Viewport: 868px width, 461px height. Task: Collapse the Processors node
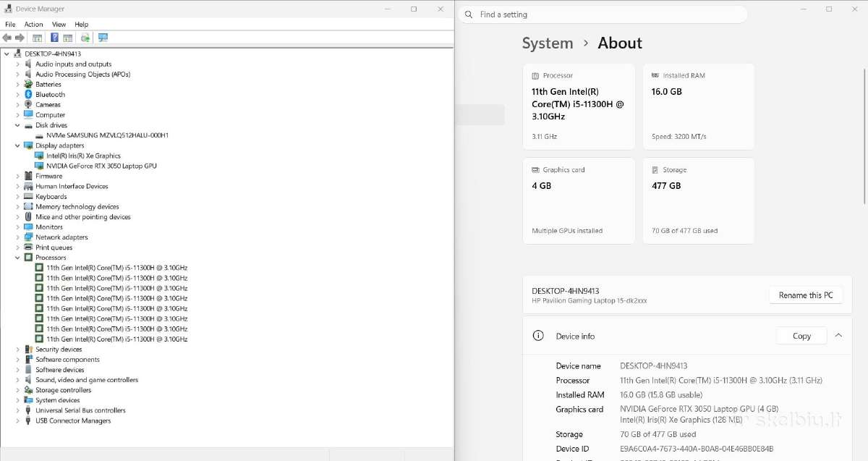pyautogui.click(x=18, y=258)
